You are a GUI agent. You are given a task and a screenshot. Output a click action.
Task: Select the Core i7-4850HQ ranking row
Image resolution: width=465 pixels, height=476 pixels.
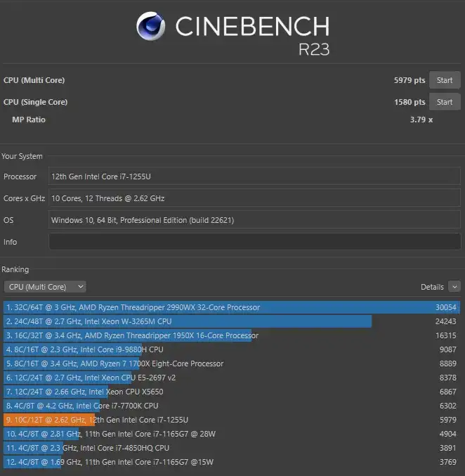click(x=232, y=448)
